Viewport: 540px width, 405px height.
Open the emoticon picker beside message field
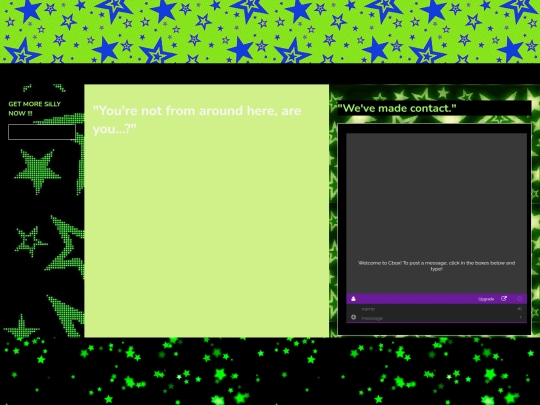(x=354, y=317)
